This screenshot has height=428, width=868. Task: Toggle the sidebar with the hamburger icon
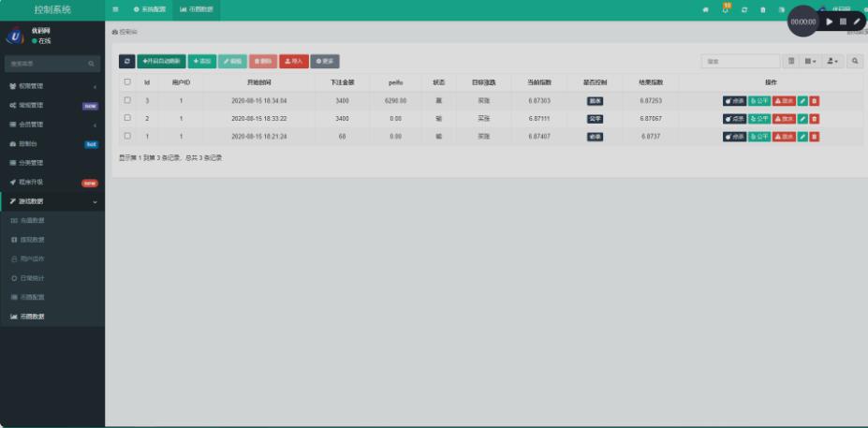[x=116, y=9]
